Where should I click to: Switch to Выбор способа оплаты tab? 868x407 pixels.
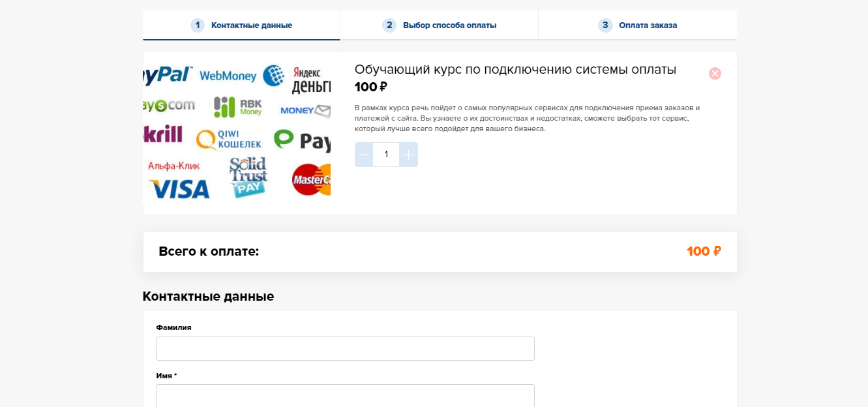(449, 25)
